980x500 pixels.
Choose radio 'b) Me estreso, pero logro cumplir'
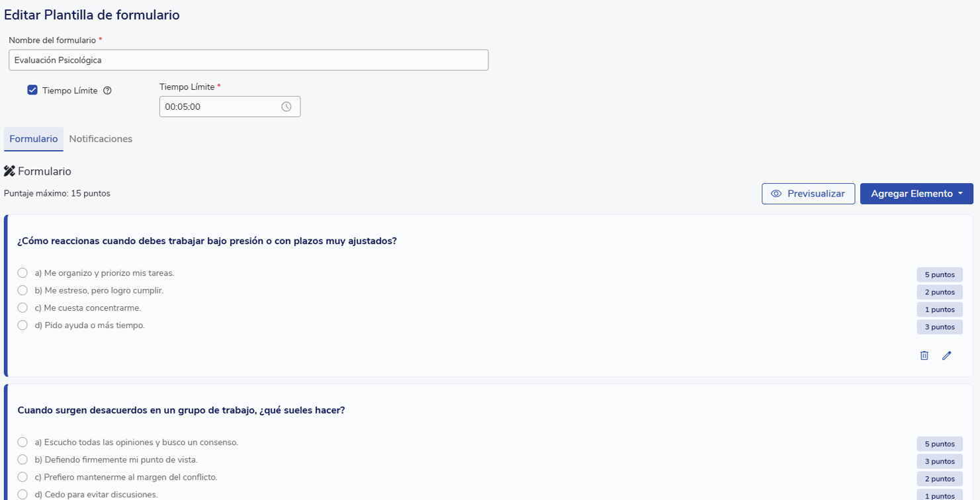click(22, 290)
